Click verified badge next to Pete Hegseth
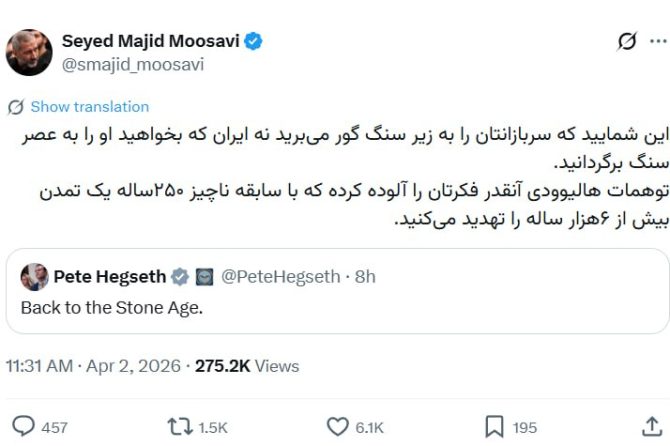Viewport: 670px width, 446px height. 179,277
